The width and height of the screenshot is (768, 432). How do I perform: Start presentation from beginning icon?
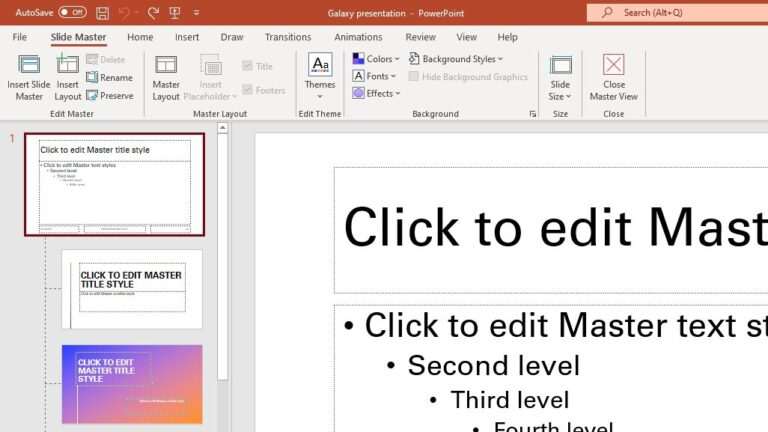pyautogui.click(x=175, y=13)
